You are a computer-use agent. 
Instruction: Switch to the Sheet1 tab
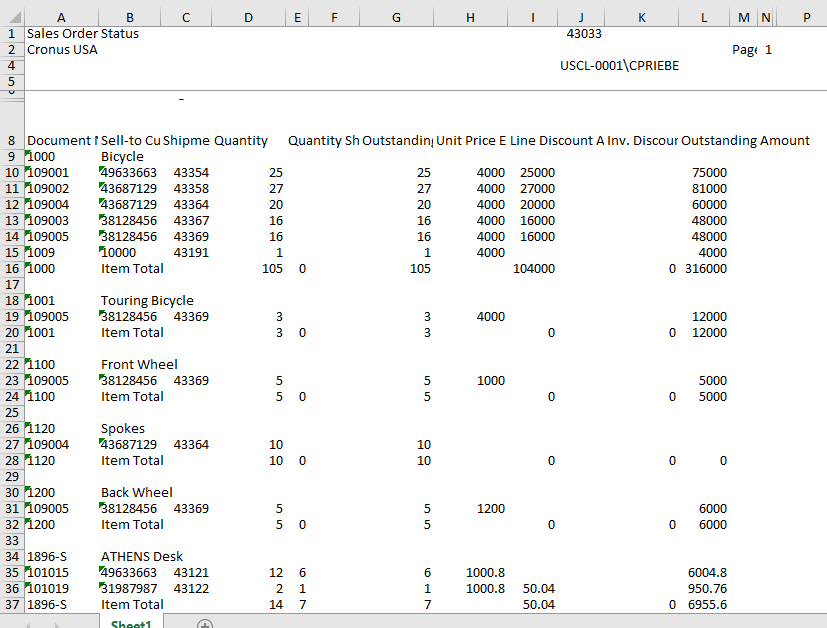pyautogui.click(x=131, y=624)
